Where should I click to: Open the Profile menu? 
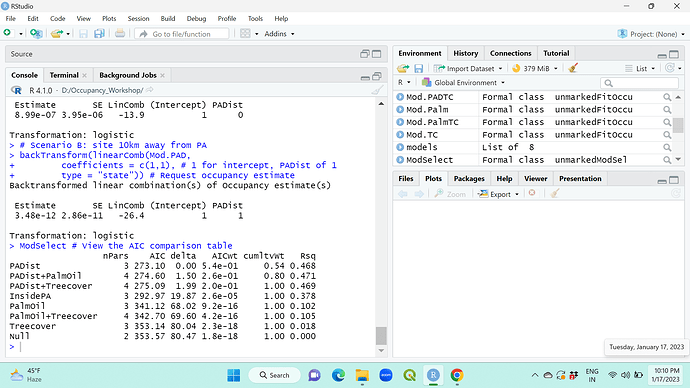[x=227, y=18]
